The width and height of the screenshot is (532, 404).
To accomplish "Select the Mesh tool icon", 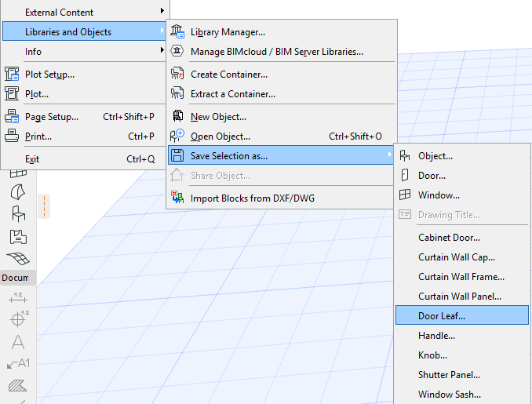I will tap(17, 258).
